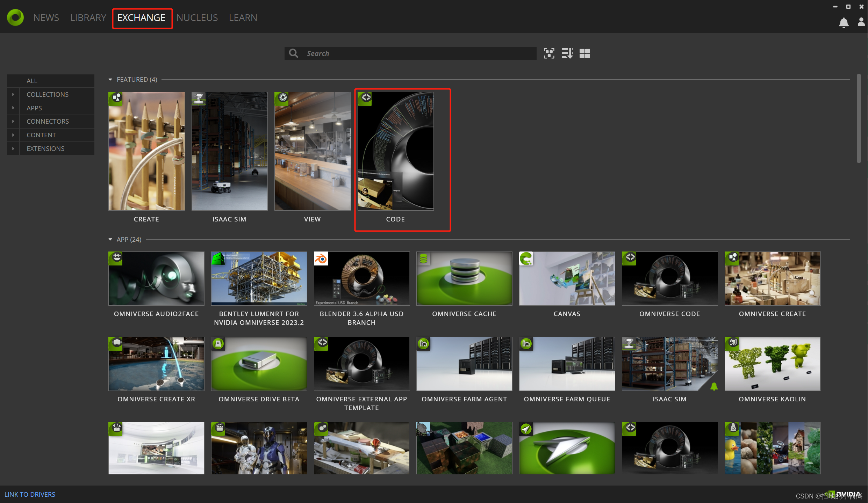Open OMNIVERSE DRIVE BETA tile
Viewport: 868px width, 503px height.
point(259,364)
